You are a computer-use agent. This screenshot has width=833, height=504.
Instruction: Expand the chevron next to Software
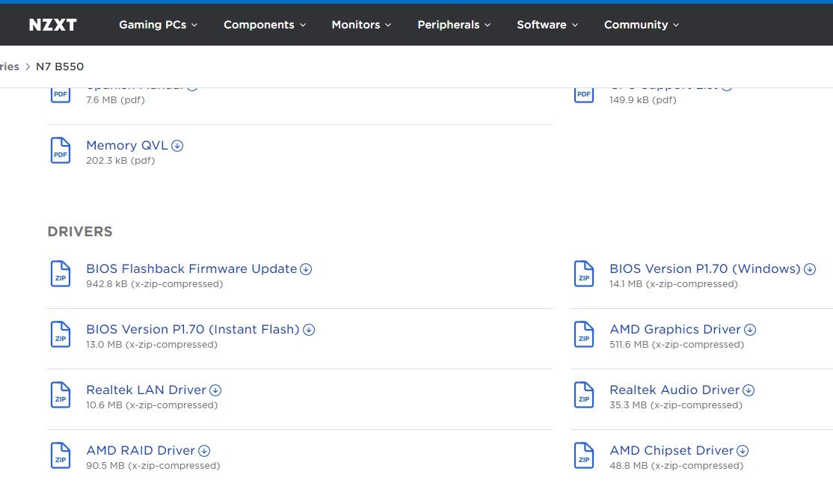575,25
